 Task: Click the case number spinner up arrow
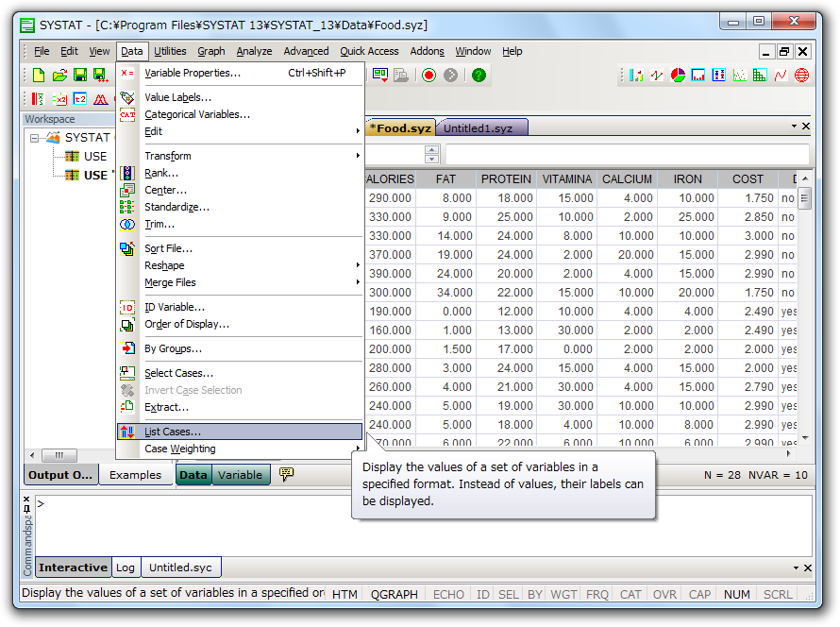point(431,149)
